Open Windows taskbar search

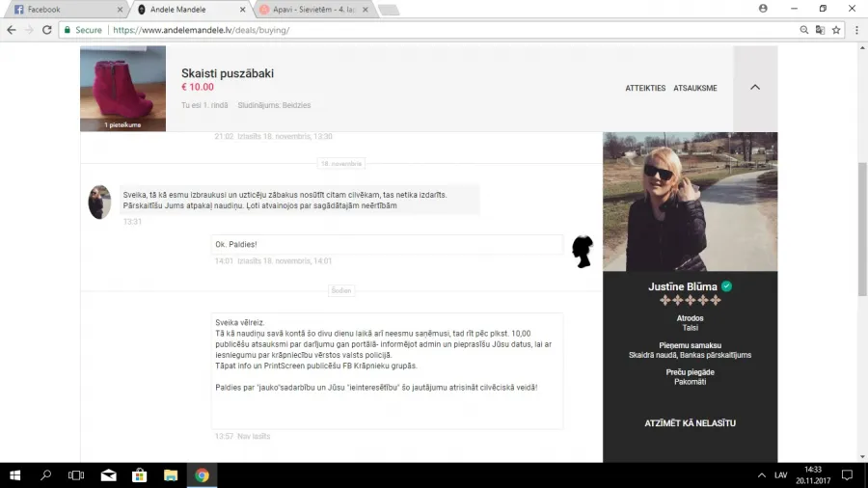coord(46,475)
